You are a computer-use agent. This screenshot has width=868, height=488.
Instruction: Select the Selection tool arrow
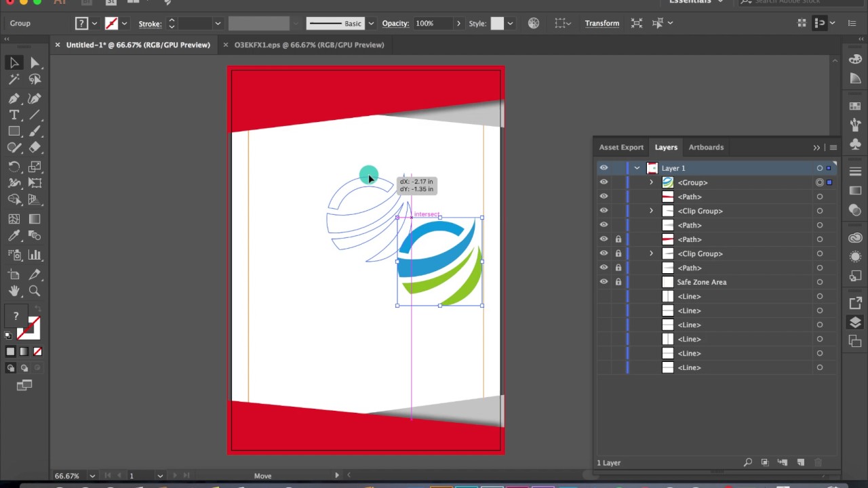tap(14, 63)
